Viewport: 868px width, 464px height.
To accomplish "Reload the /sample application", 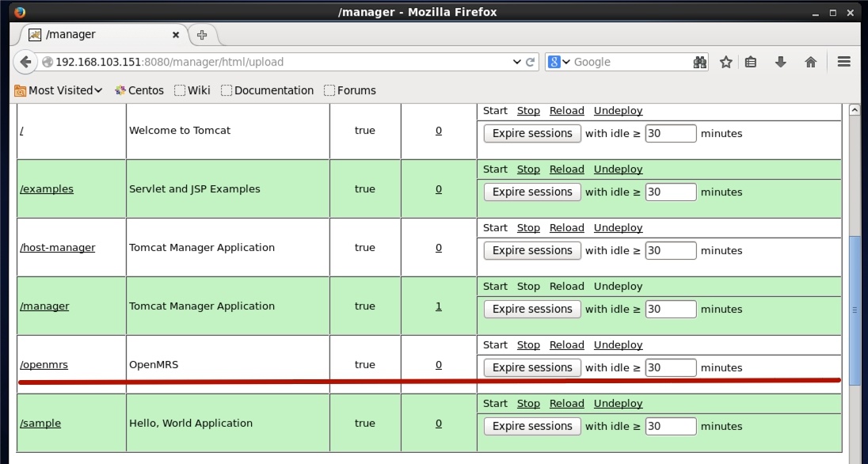I will (x=567, y=404).
